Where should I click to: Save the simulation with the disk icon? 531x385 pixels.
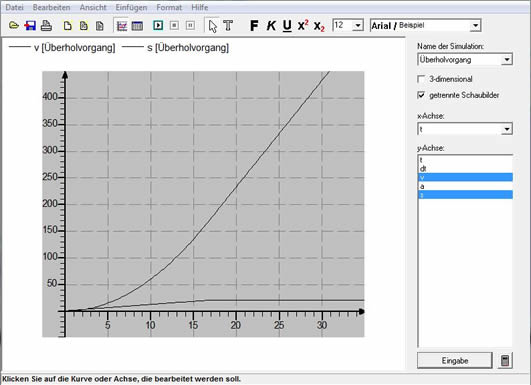(x=30, y=25)
